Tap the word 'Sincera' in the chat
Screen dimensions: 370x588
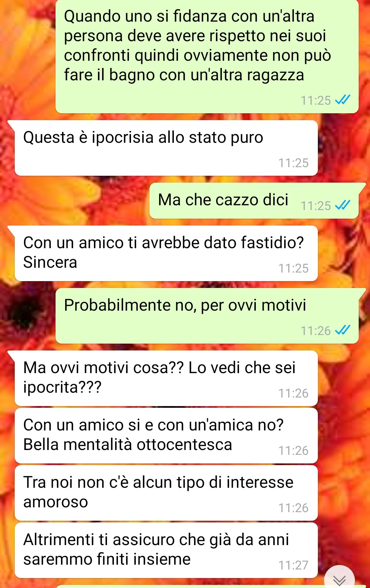click(50, 263)
